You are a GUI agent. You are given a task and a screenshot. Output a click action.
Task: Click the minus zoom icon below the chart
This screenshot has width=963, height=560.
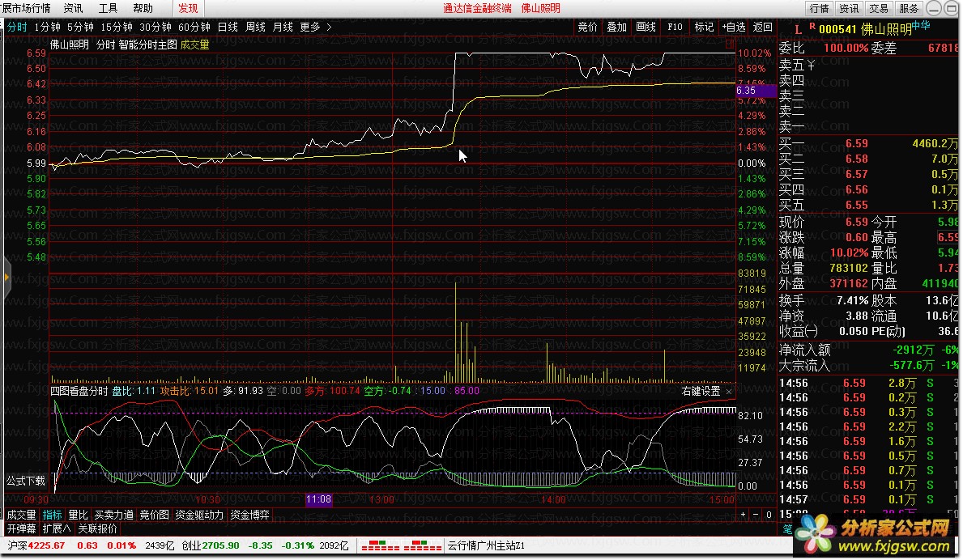click(x=756, y=515)
